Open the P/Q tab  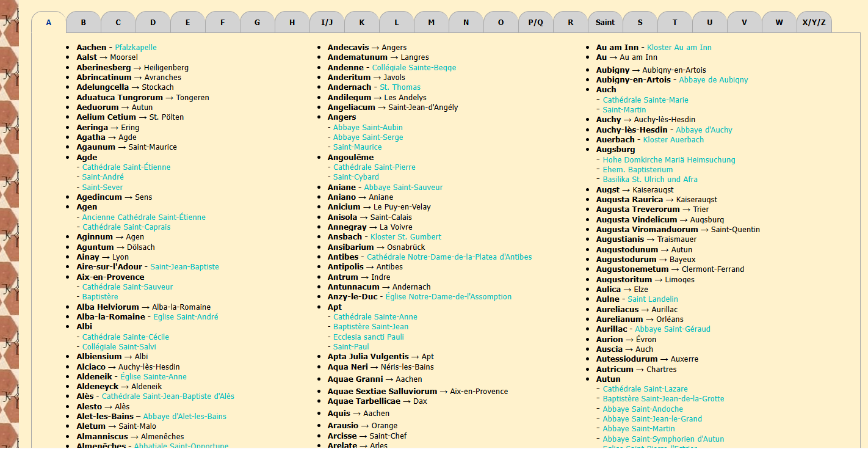click(x=536, y=22)
